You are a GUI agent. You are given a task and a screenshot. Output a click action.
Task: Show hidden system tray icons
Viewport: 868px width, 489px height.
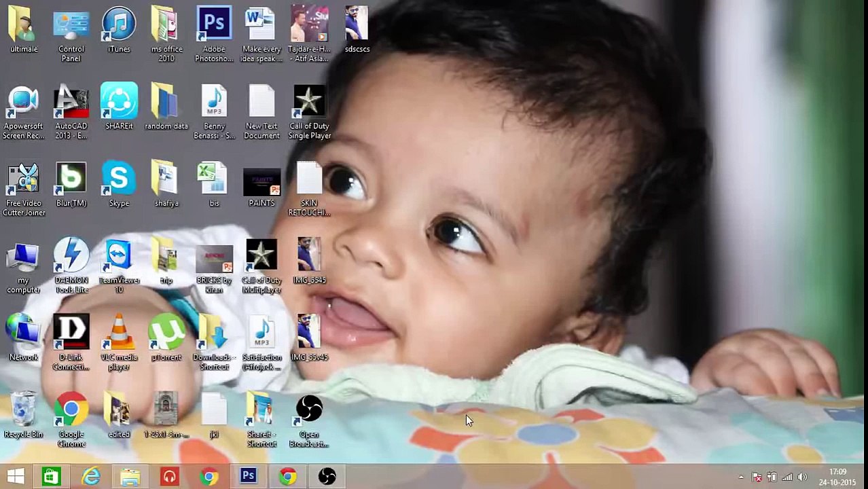741,477
